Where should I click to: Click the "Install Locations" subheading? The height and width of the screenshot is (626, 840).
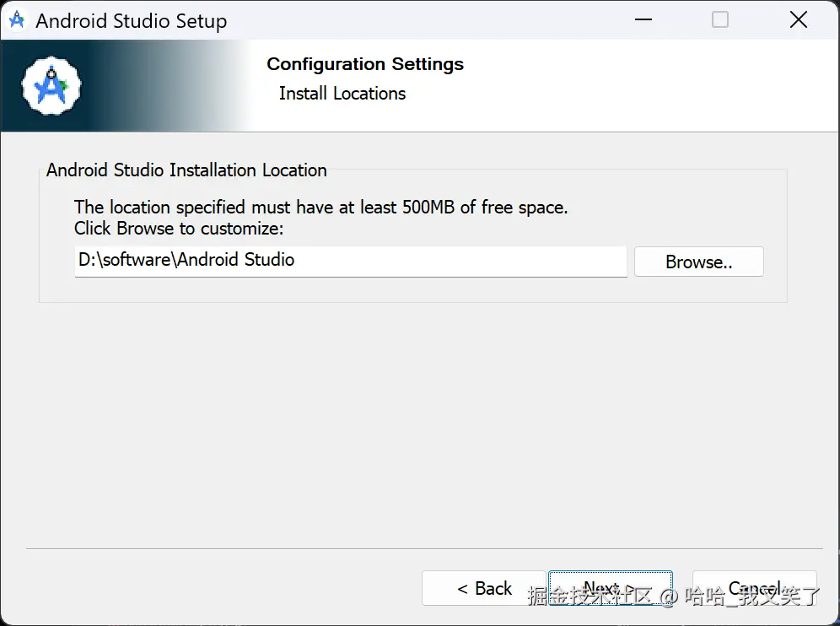click(342, 94)
